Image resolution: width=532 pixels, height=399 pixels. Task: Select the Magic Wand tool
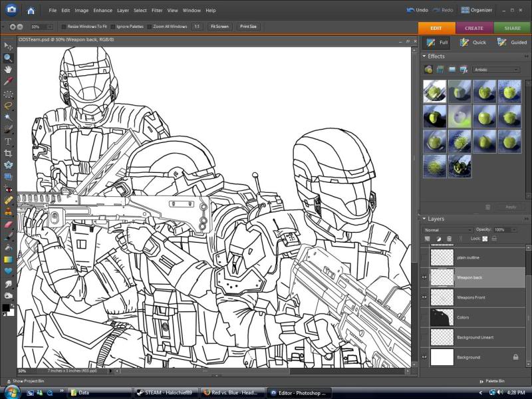pyautogui.click(x=8, y=118)
